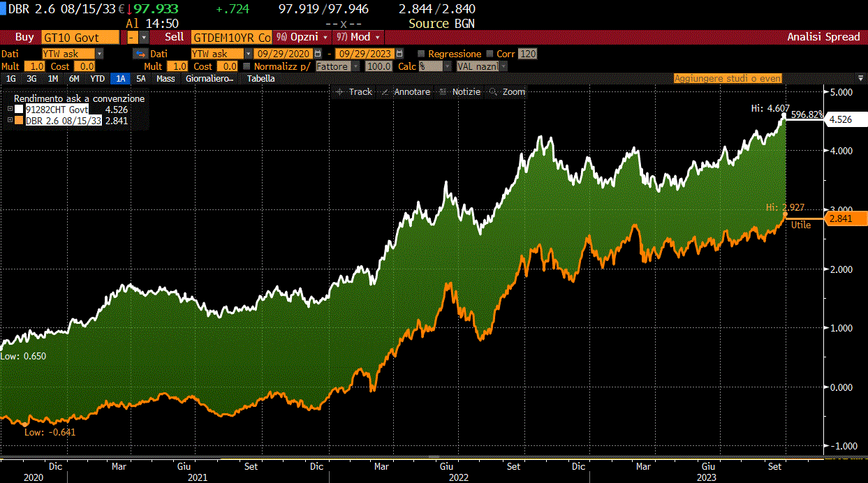The width and height of the screenshot is (868, 483).
Task: Select the 1M range tab
Action: coord(53,79)
